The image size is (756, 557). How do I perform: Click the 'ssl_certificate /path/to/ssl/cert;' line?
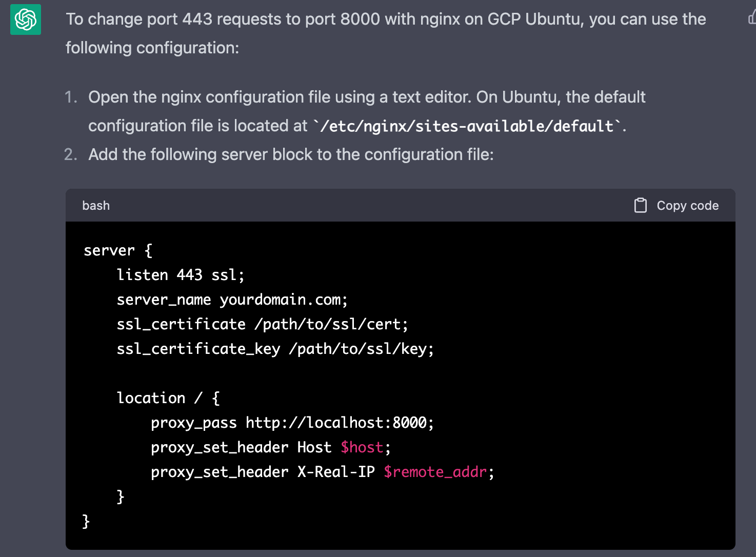(x=262, y=324)
